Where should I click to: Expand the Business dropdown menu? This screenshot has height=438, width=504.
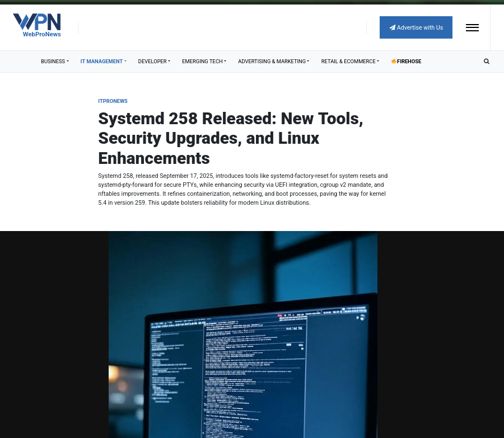[x=55, y=62]
